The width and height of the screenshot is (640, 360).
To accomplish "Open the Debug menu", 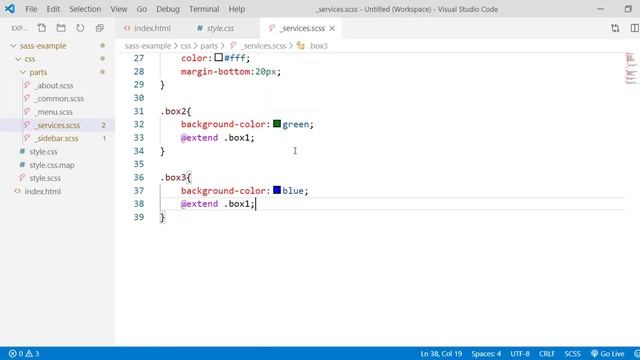I will click(x=168, y=9).
